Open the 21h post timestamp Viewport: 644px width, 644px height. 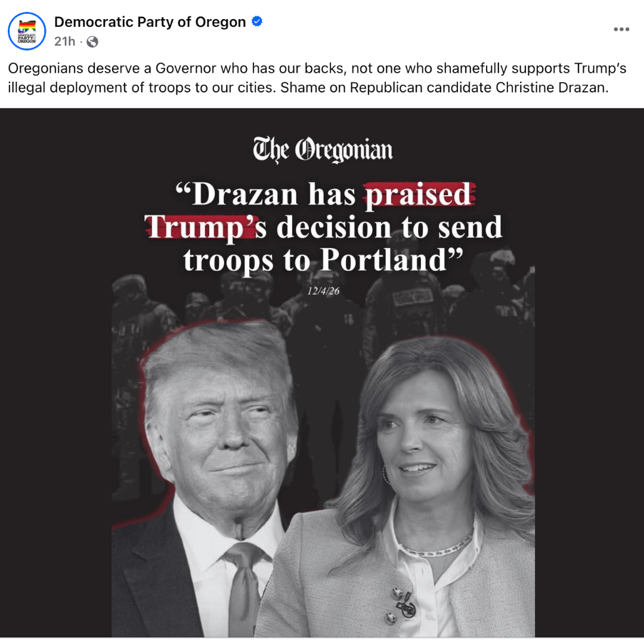click(65, 42)
